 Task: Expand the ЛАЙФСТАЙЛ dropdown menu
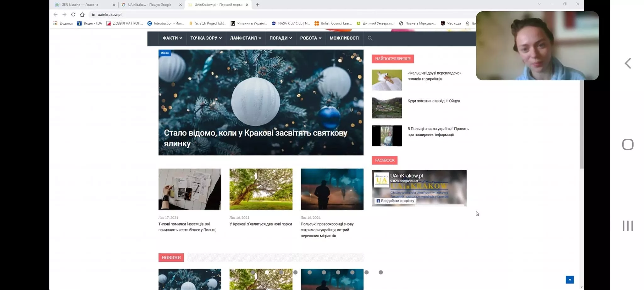[x=246, y=38]
